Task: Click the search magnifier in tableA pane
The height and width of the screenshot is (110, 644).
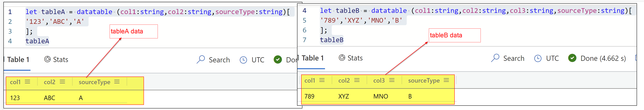Action: click(x=201, y=59)
